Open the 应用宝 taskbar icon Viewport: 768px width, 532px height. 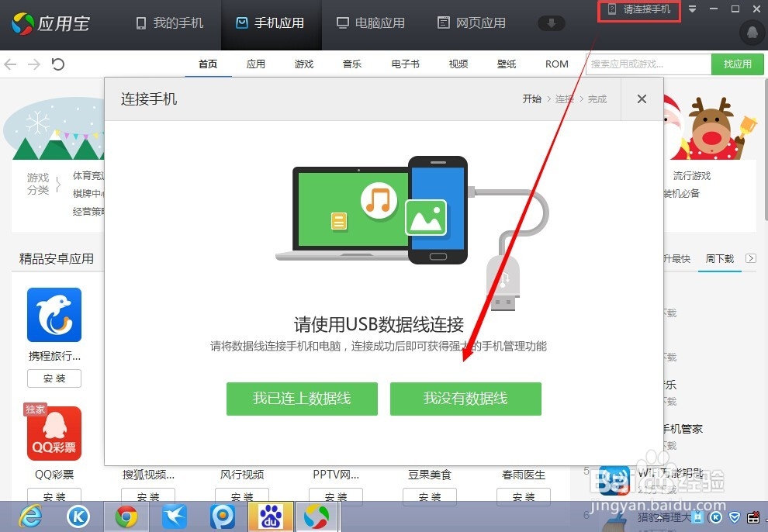(x=317, y=516)
